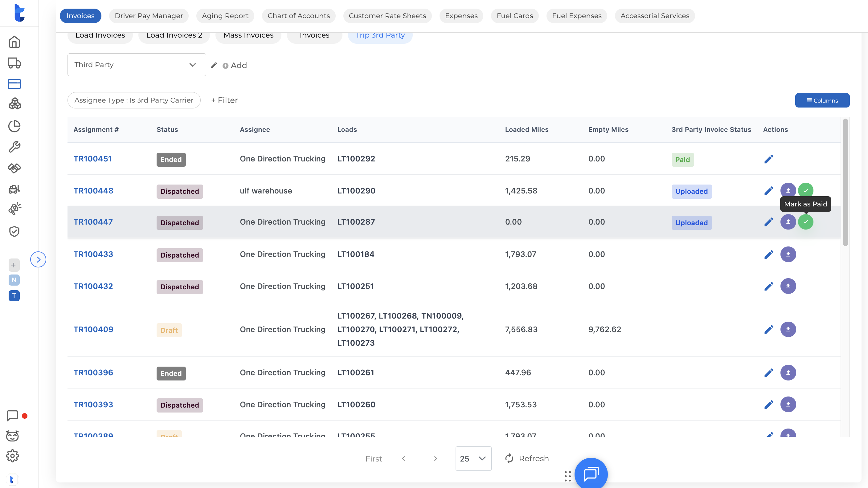
Task: Click the pencil icon beside Third Party dropdown
Action: pyautogui.click(x=214, y=65)
